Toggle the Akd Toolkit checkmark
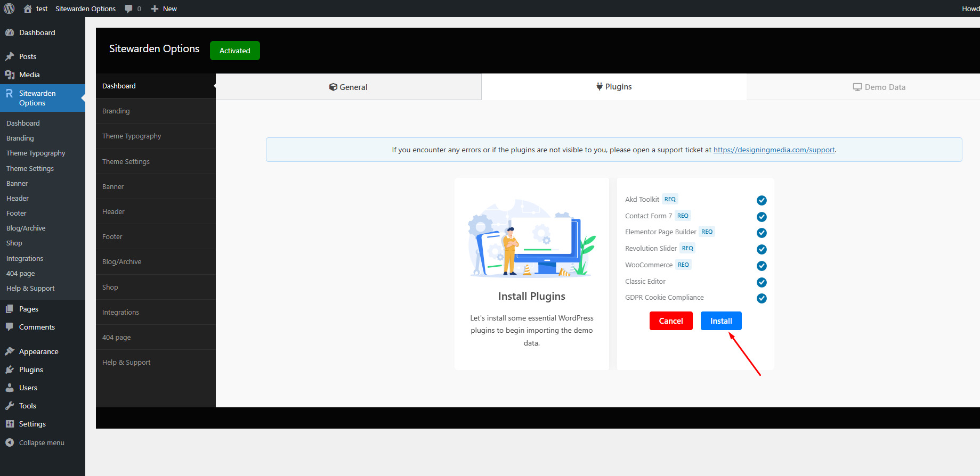The height and width of the screenshot is (476, 980). tap(762, 200)
